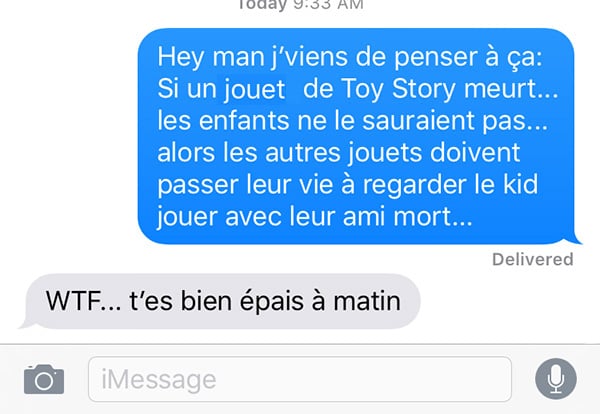Select the gray reply bubble starting with WTF
This screenshot has height=414, width=600.
point(220,301)
